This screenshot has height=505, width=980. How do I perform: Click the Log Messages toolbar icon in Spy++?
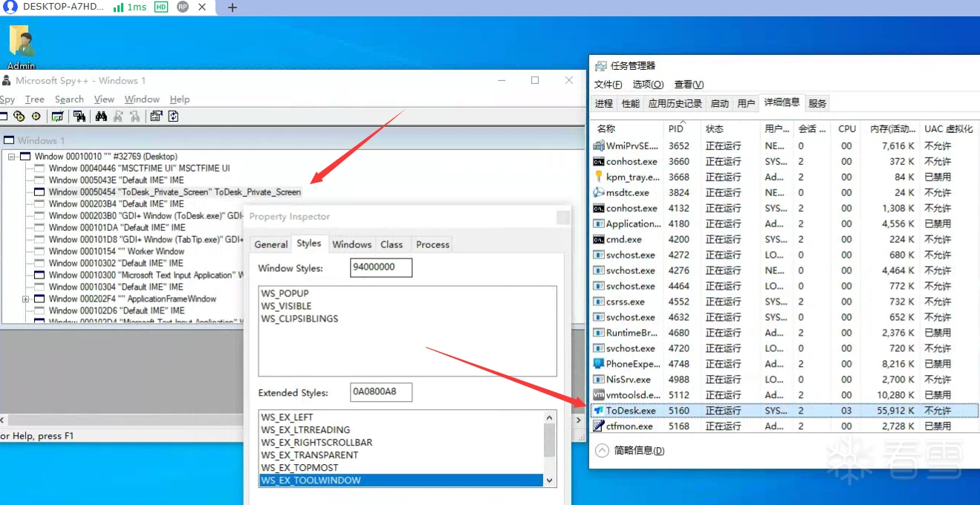click(x=57, y=117)
